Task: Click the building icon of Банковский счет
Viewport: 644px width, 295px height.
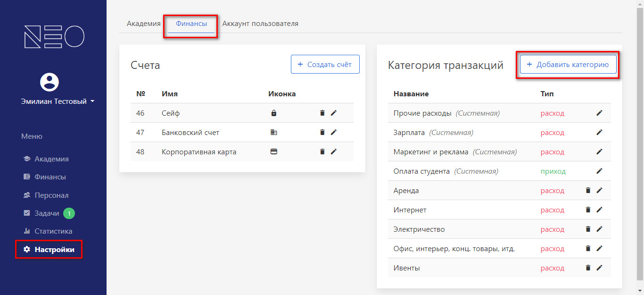Action: click(x=274, y=133)
